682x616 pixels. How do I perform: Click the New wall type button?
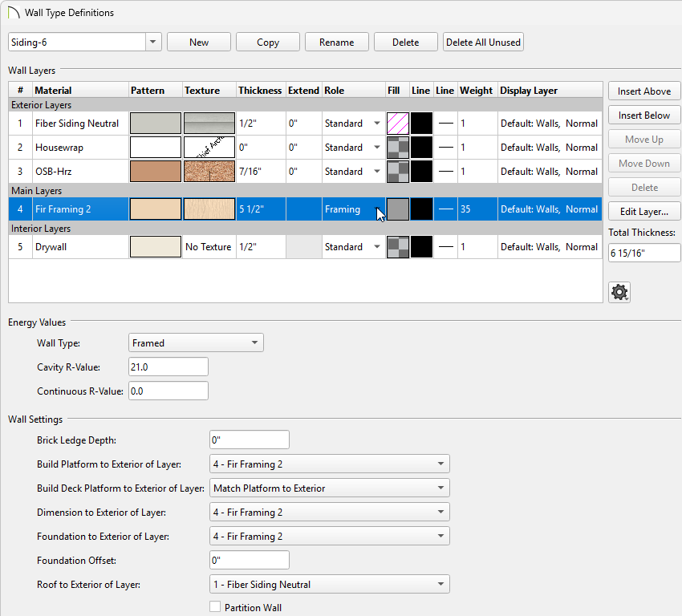[x=199, y=43]
